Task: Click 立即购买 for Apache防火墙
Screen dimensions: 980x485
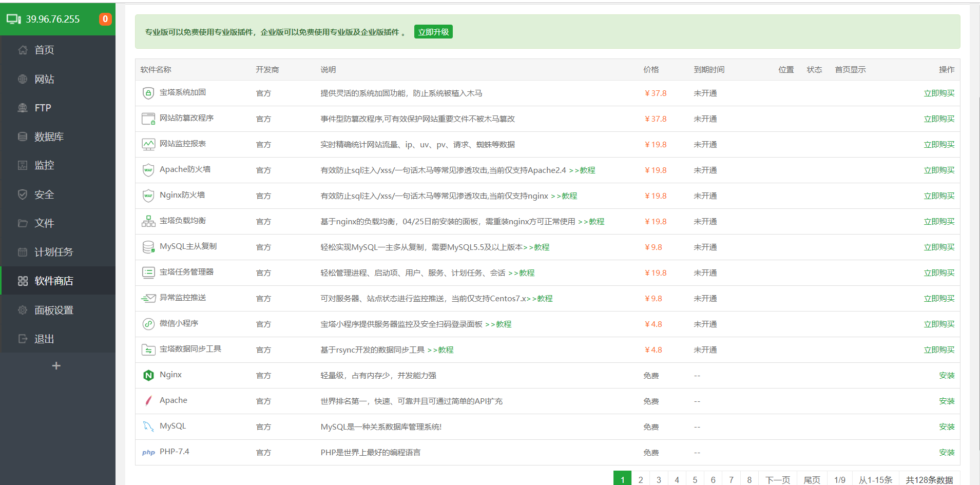Action: tap(939, 170)
